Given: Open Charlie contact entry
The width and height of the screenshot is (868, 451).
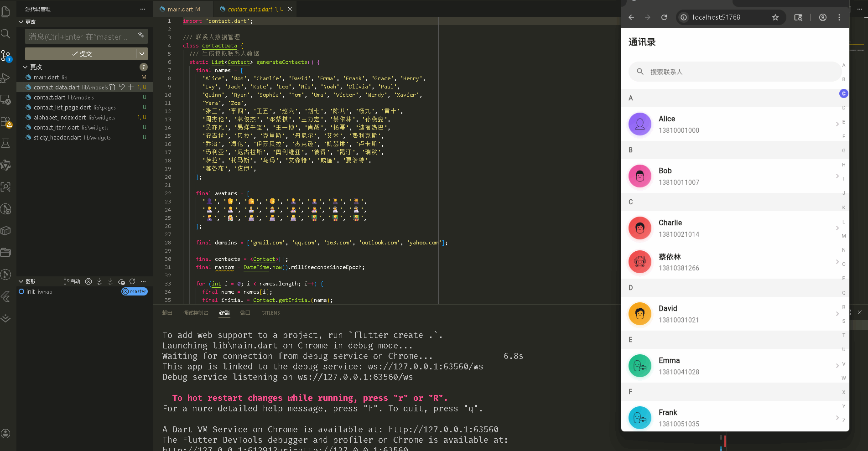Looking at the screenshot, I should pos(731,228).
